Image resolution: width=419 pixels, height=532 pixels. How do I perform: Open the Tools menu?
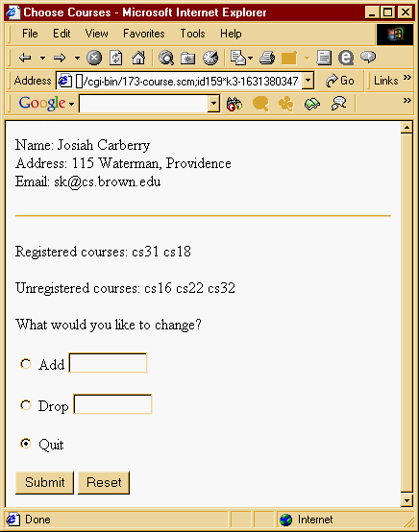[x=192, y=34]
